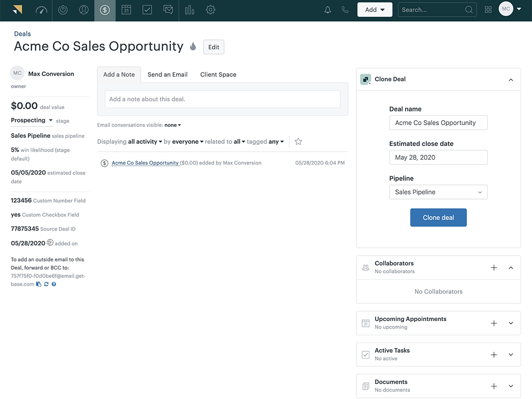
Task: Click the Edit button beside deal title
Action: [x=214, y=47]
